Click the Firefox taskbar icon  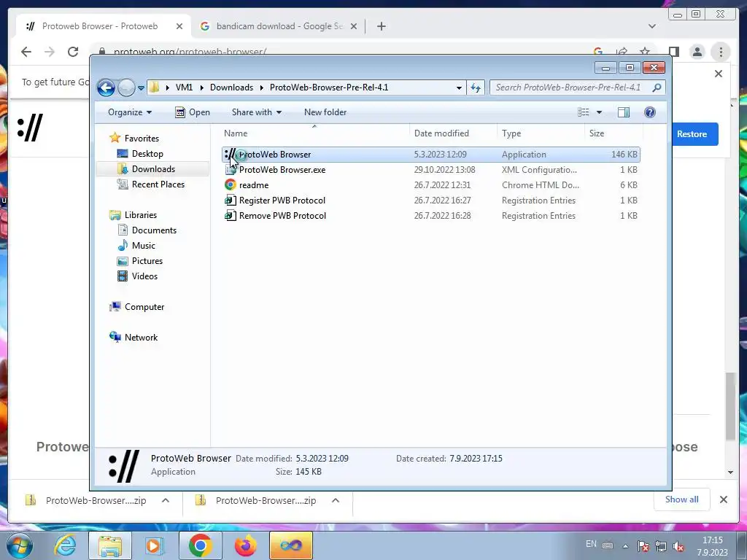(246, 545)
